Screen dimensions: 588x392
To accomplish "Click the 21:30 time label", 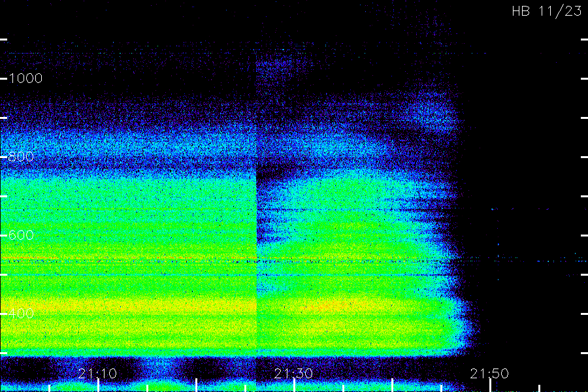I will [x=293, y=374].
